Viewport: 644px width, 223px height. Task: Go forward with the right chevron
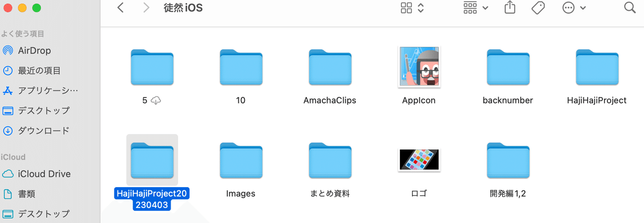coord(147,8)
